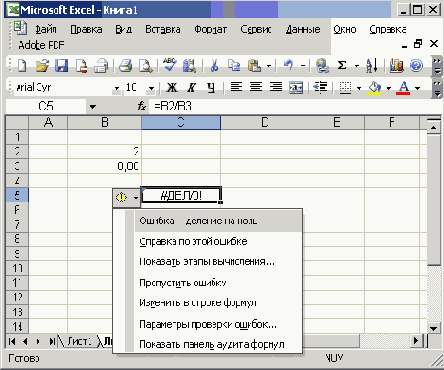Expand the Arial Cyr font name dropdown
The height and width of the screenshot is (370, 444).
(117, 88)
